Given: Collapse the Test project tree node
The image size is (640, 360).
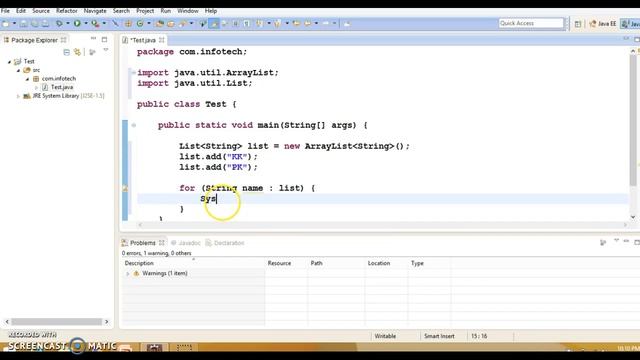Looking at the screenshot, I should pyautogui.click(x=9, y=62).
